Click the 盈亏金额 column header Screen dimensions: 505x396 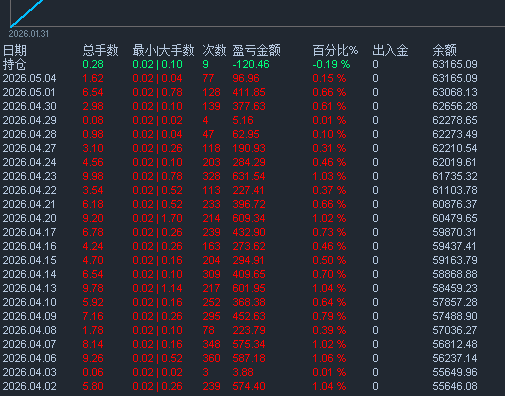coord(256,50)
